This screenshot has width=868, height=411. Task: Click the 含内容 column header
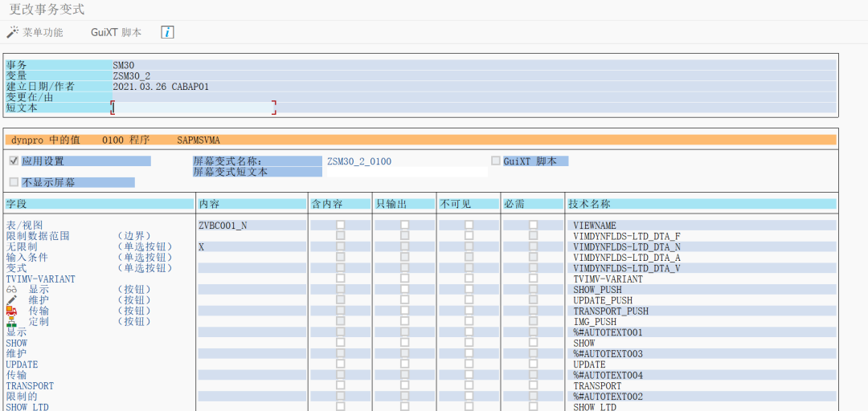[340, 204]
